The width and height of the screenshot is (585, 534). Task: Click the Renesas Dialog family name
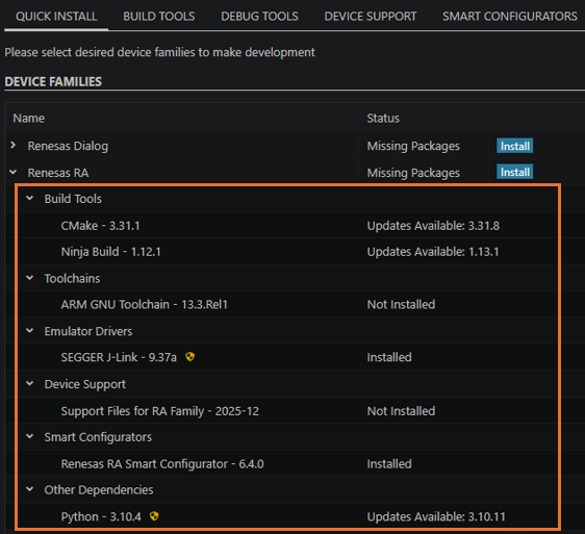pos(68,146)
